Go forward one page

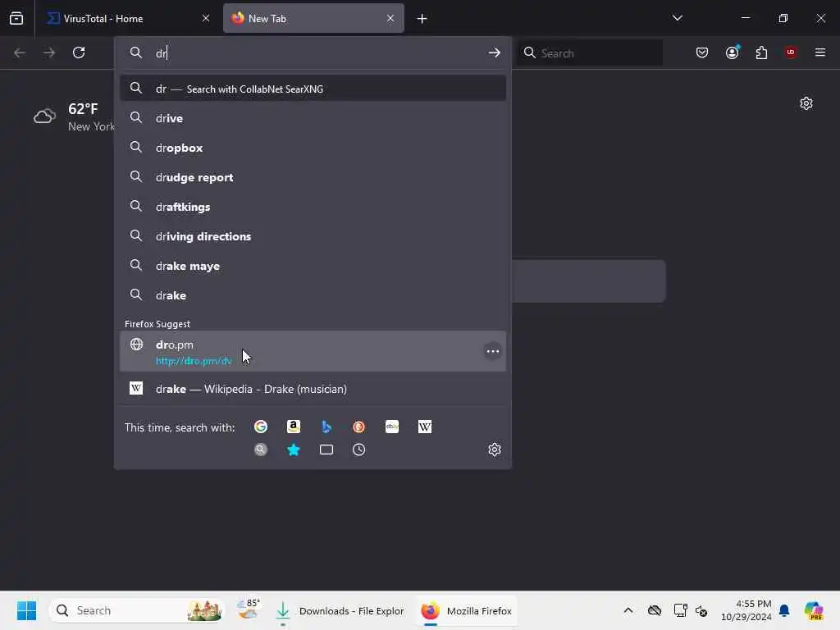click(49, 52)
